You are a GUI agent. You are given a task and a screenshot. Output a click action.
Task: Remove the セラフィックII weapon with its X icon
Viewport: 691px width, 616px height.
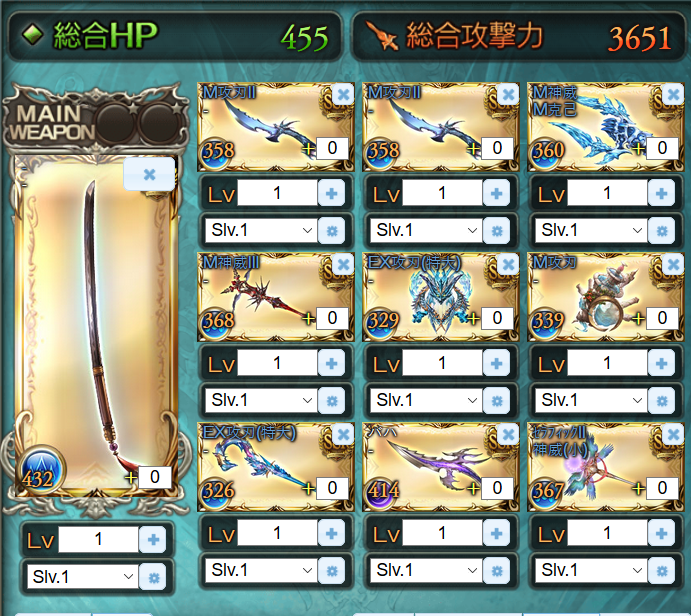[672, 434]
